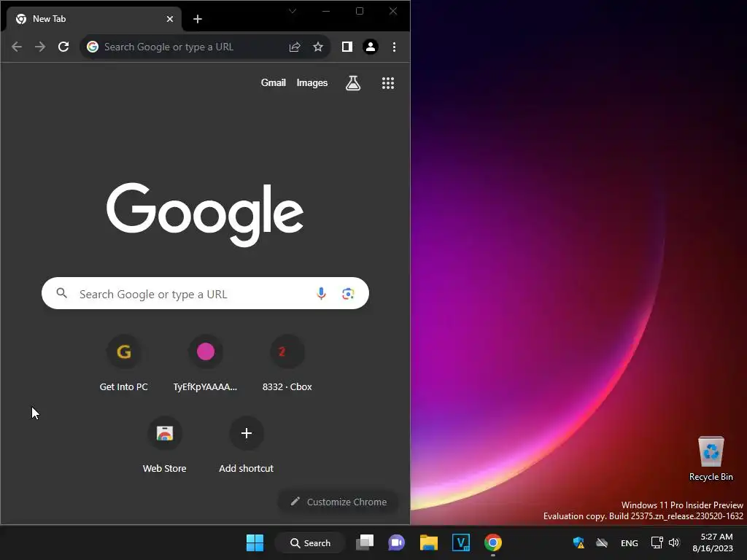747x560 pixels.
Task: Go forward using the forward arrow
Action: pyautogui.click(x=40, y=47)
